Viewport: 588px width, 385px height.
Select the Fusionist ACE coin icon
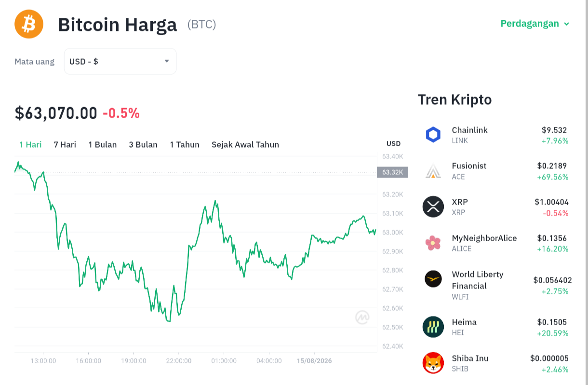(x=433, y=171)
